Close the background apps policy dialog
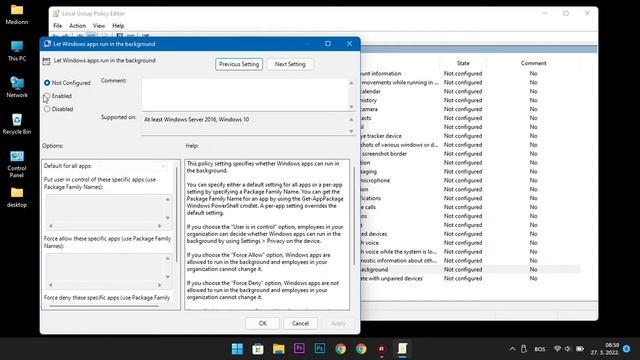The height and width of the screenshot is (360, 640). pos(349,44)
